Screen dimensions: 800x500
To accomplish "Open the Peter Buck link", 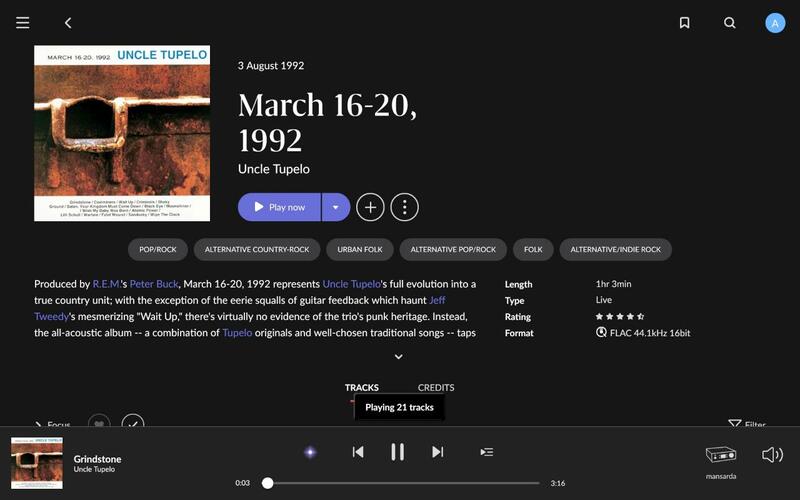I will click(154, 284).
